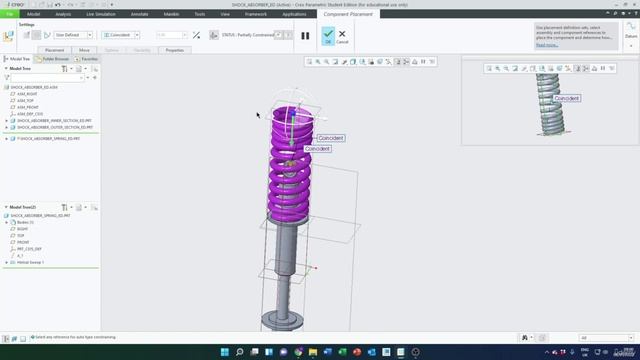The width and height of the screenshot is (640, 360).
Task: Switch to the Live Simulation ribbon tab
Action: pos(101,14)
